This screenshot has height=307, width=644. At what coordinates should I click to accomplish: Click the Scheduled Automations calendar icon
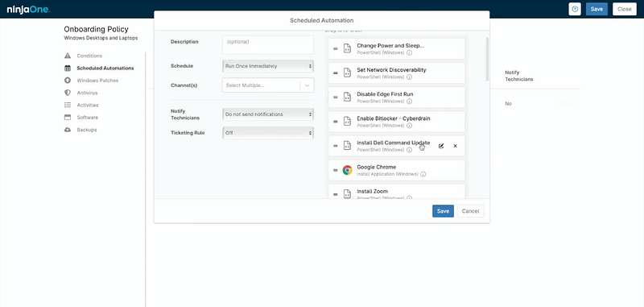[68, 68]
